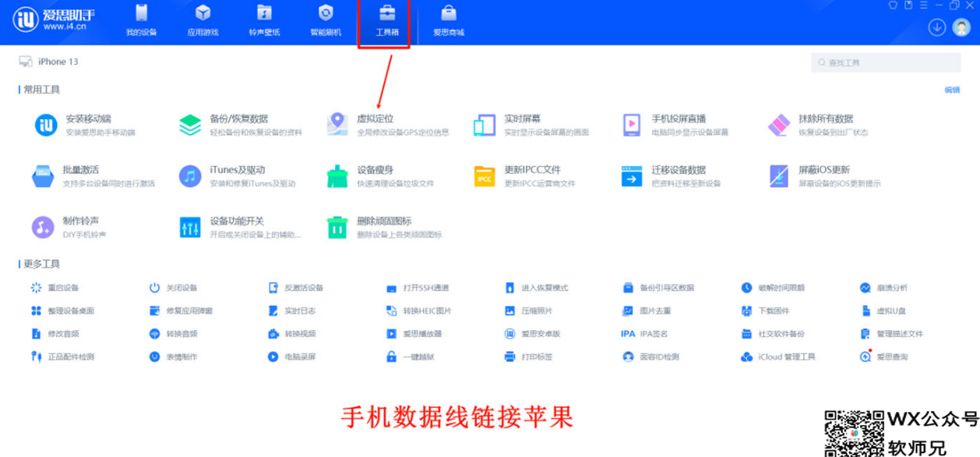
Task: Open the 我的设备 tab
Action: pyautogui.click(x=141, y=21)
